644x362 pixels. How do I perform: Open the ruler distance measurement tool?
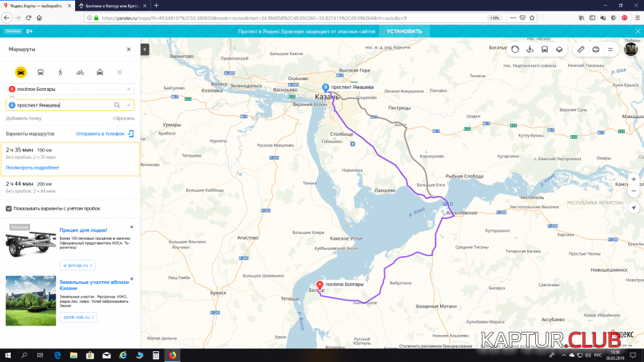pyautogui.click(x=581, y=50)
